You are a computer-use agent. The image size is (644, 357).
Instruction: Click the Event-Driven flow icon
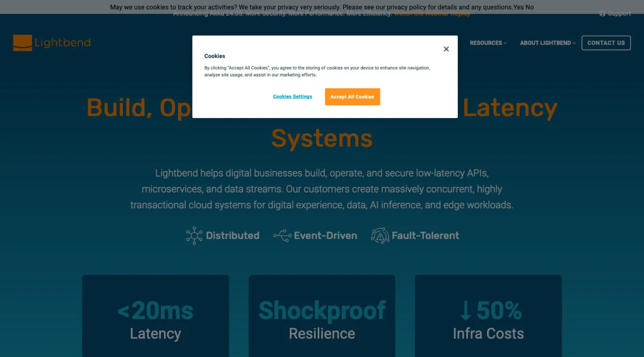tap(282, 235)
